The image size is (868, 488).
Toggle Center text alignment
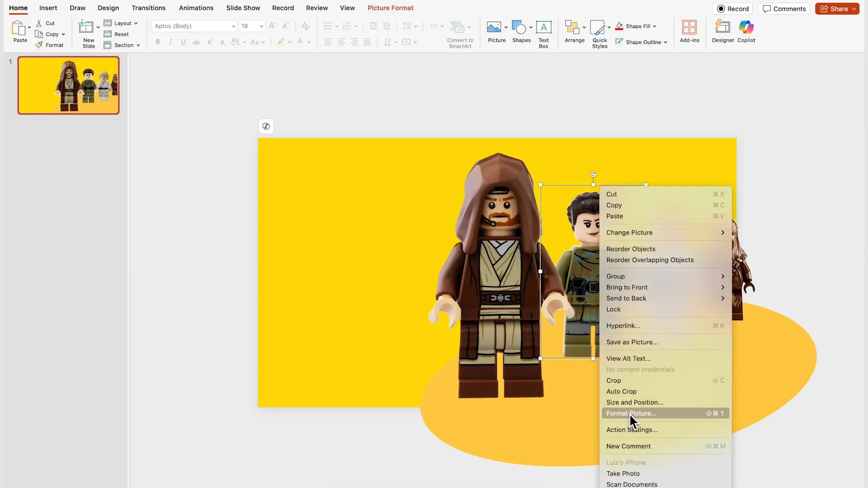341,42
